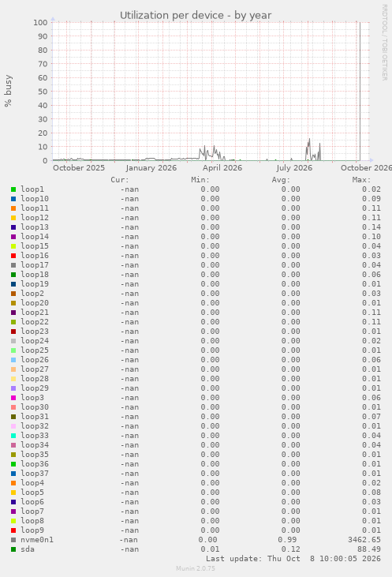The height and width of the screenshot is (577, 392).
Task: Click the 'January 2026' axis label
Action: 151,168
